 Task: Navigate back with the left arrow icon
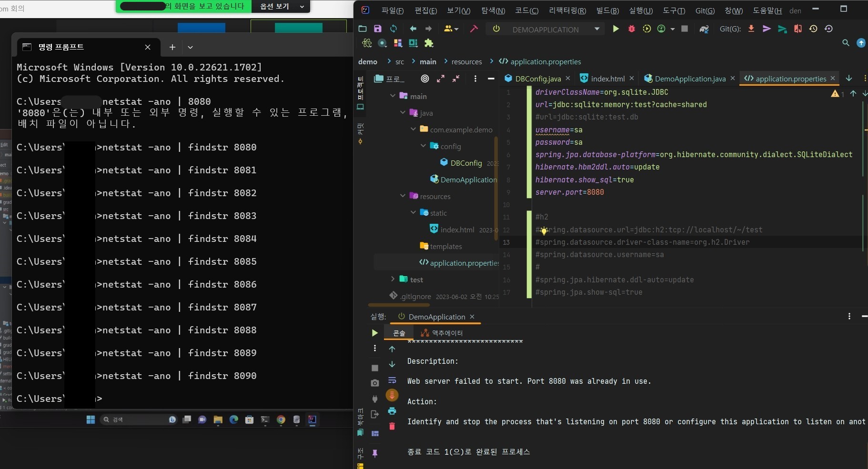[413, 29]
